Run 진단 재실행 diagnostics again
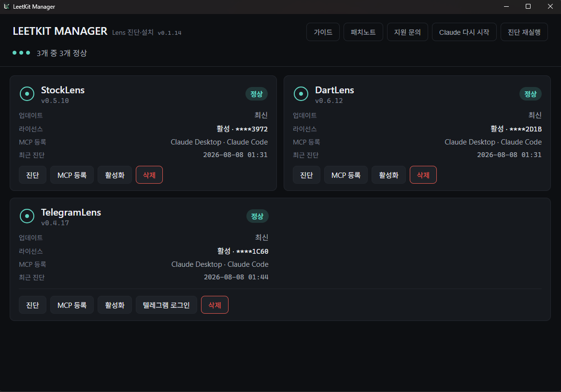 524,32
